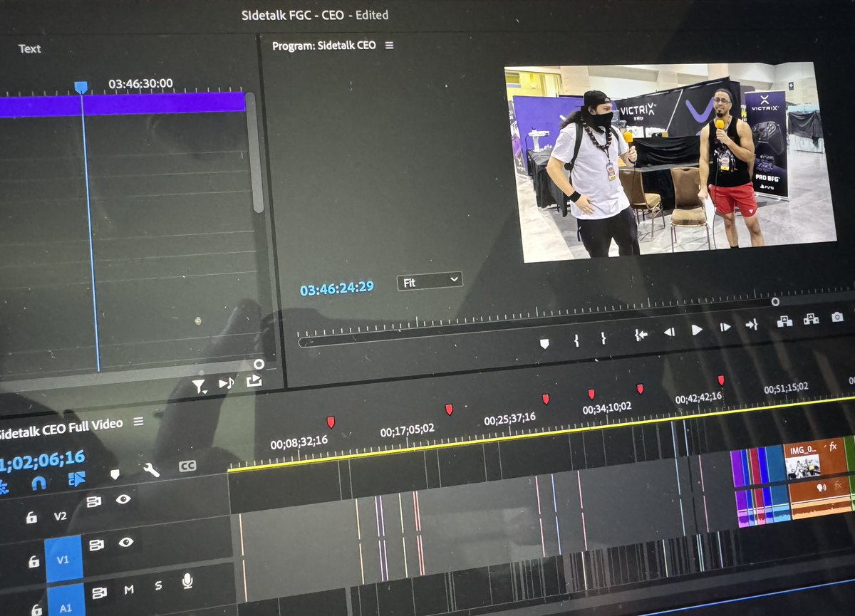Open the Program: Sidetalk CEO panel menu
855x616 pixels.
tap(388, 44)
